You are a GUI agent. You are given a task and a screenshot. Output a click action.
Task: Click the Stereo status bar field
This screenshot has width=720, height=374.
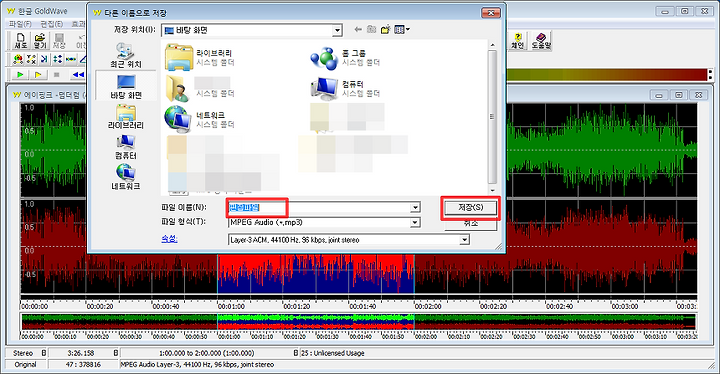[x=23, y=353]
